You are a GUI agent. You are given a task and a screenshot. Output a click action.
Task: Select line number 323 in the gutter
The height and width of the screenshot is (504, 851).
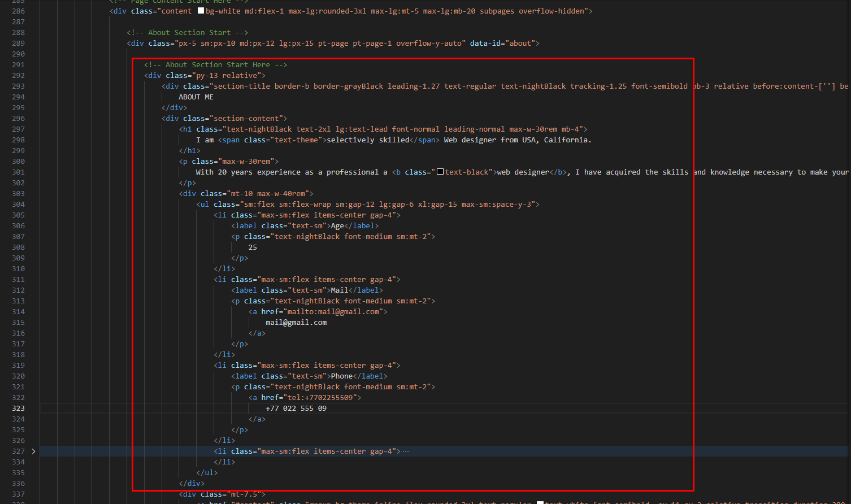tap(18, 408)
